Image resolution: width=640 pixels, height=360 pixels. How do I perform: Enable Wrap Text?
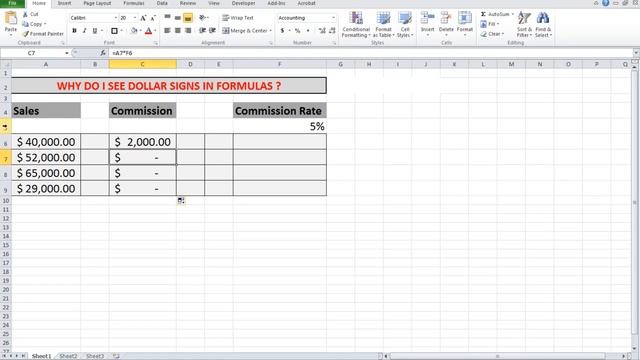pyautogui.click(x=238, y=18)
